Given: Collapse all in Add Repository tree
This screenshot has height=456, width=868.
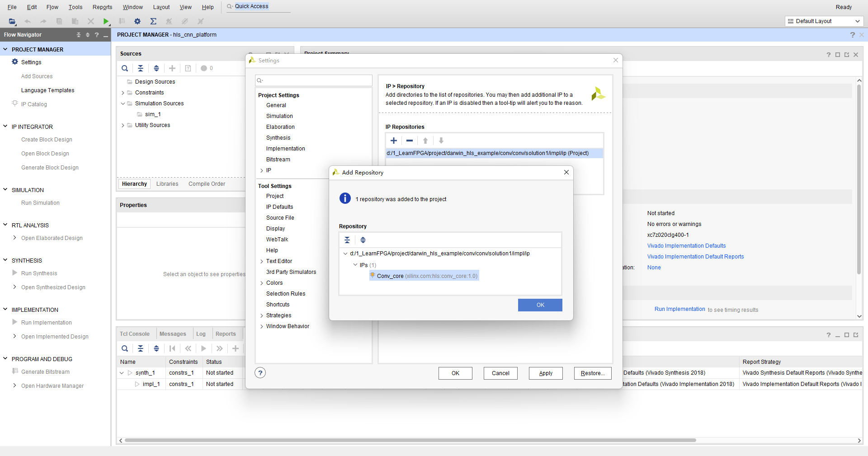Looking at the screenshot, I should [347, 240].
